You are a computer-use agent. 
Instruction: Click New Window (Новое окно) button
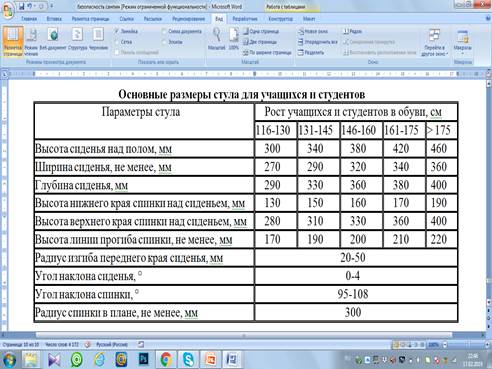[313, 31]
